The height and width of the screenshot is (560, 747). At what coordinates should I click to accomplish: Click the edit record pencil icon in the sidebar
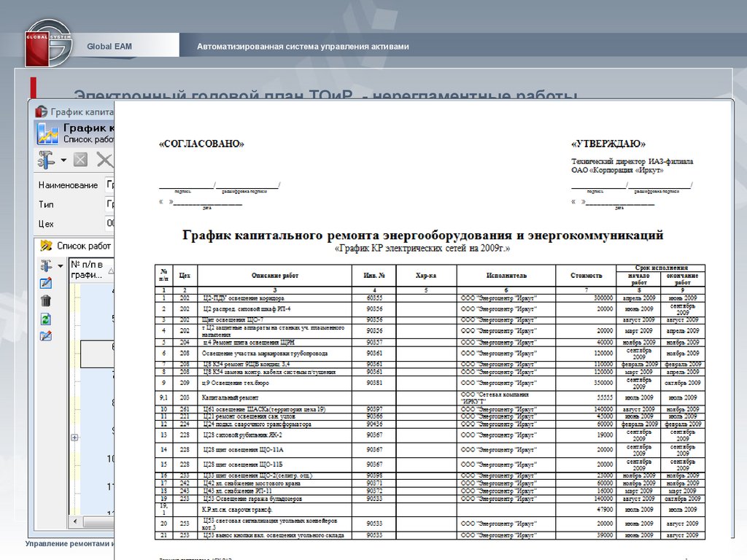tap(45, 283)
